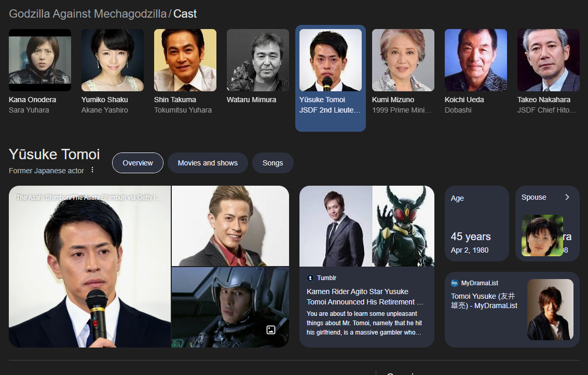Click the role text Dobashi
Viewport: 588px width, 375px height.
tap(458, 110)
